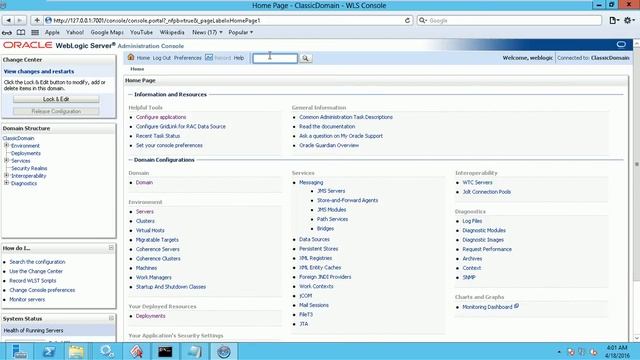Open Record WLST Scripts help link
This screenshot has height=360, width=640.
[33, 281]
